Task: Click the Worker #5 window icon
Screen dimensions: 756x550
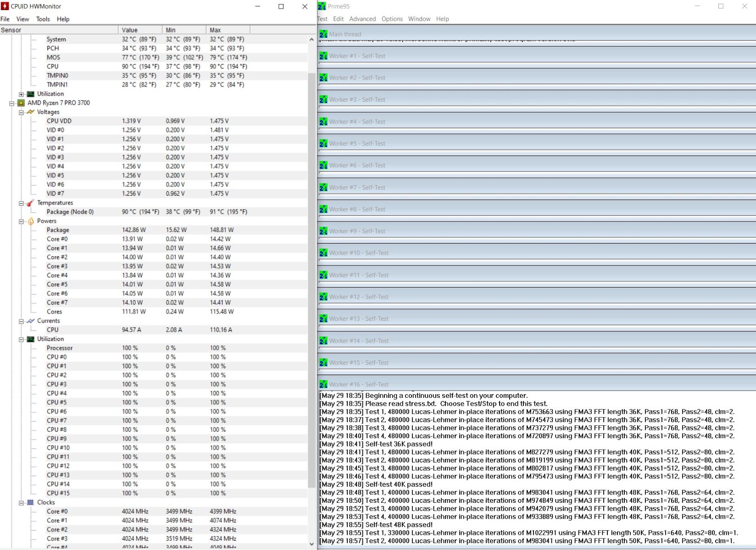Action: tap(323, 143)
